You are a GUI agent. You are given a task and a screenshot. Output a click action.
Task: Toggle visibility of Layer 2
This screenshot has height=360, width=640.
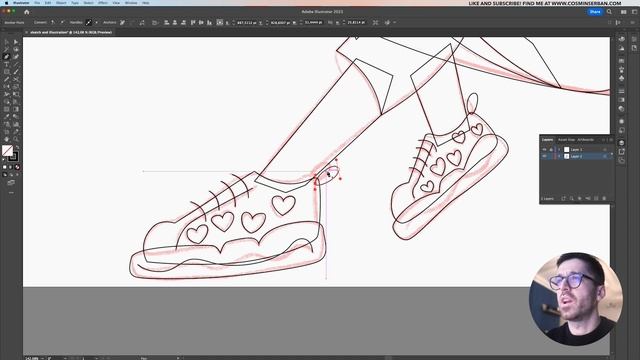pyautogui.click(x=544, y=156)
